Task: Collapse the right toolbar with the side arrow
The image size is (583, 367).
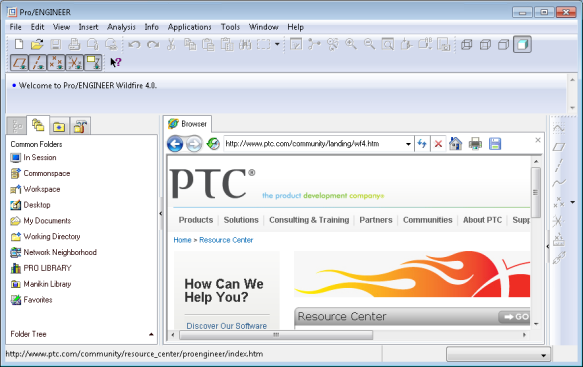Action: point(548,246)
